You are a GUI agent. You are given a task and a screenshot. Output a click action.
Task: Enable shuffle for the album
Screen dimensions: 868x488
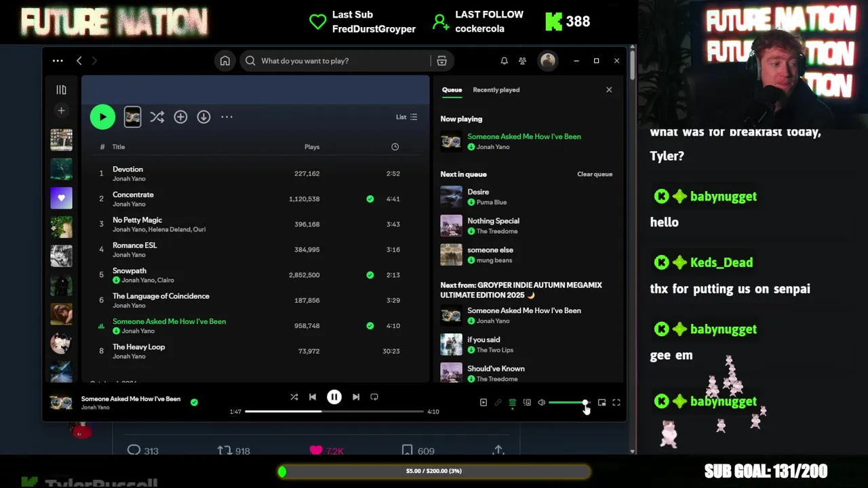(157, 117)
